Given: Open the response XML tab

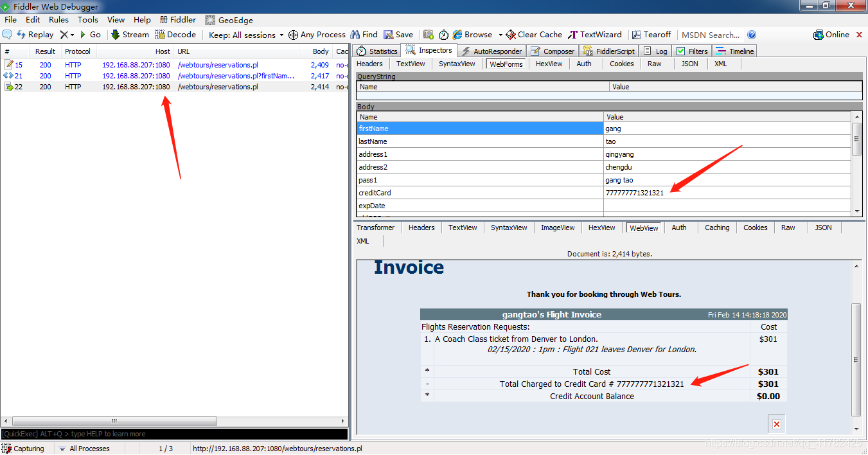Looking at the screenshot, I should (x=363, y=241).
